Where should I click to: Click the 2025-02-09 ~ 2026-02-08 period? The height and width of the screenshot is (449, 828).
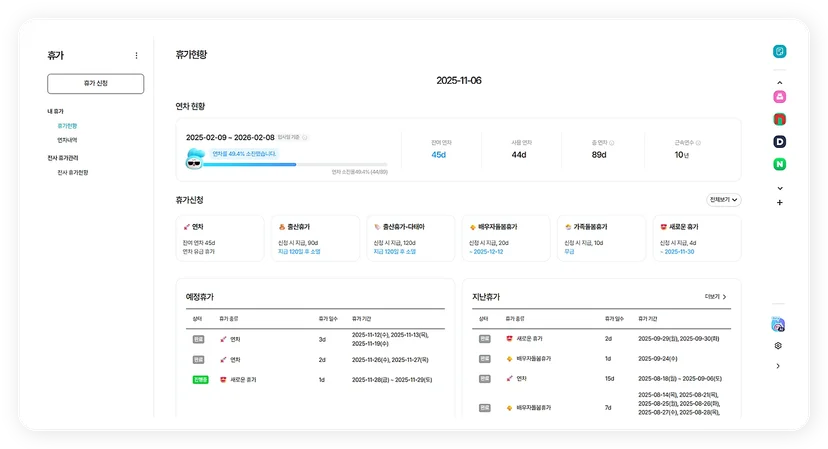[x=230, y=137]
